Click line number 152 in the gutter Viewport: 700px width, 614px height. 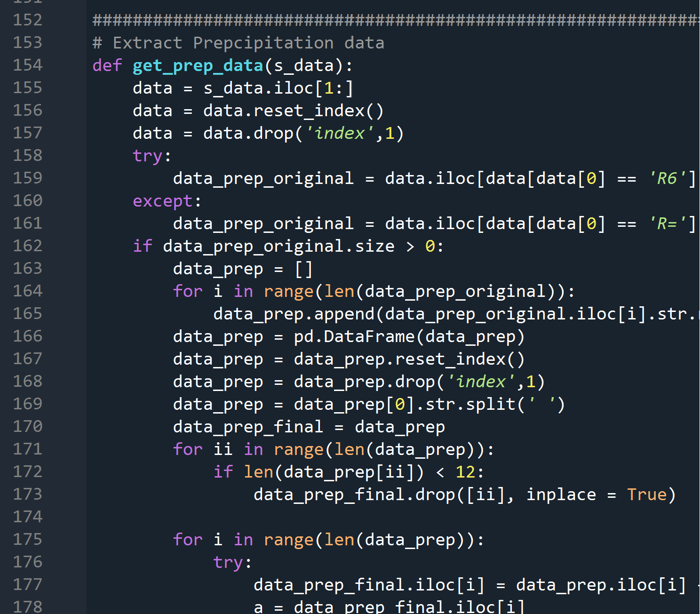[x=28, y=20]
